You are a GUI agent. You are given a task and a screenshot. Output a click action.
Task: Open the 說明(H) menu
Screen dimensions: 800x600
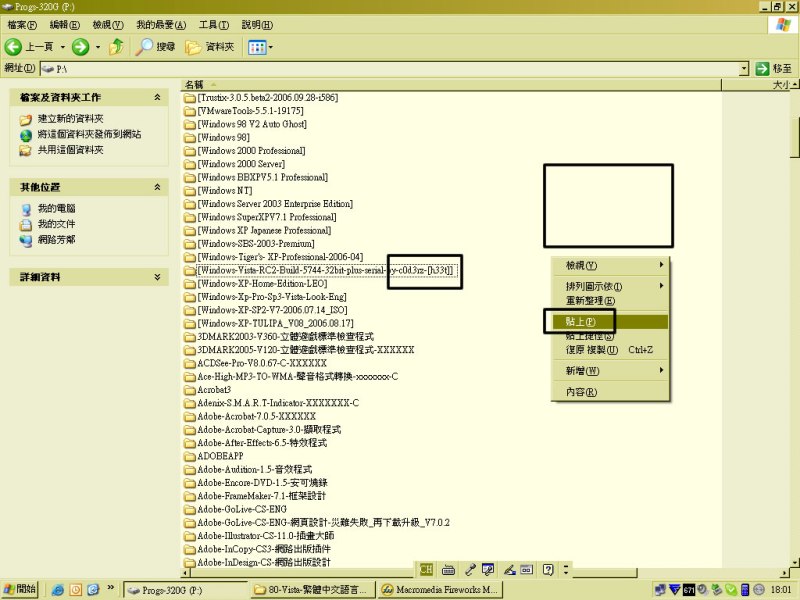click(x=257, y=24)
